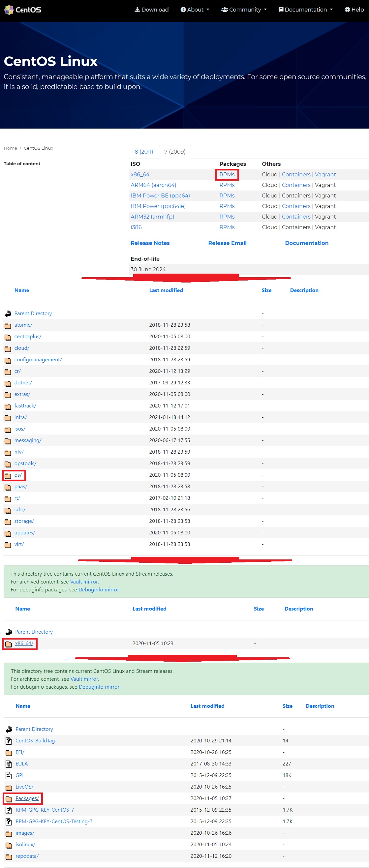Click the repodata/ folder icon

point(9,856)
